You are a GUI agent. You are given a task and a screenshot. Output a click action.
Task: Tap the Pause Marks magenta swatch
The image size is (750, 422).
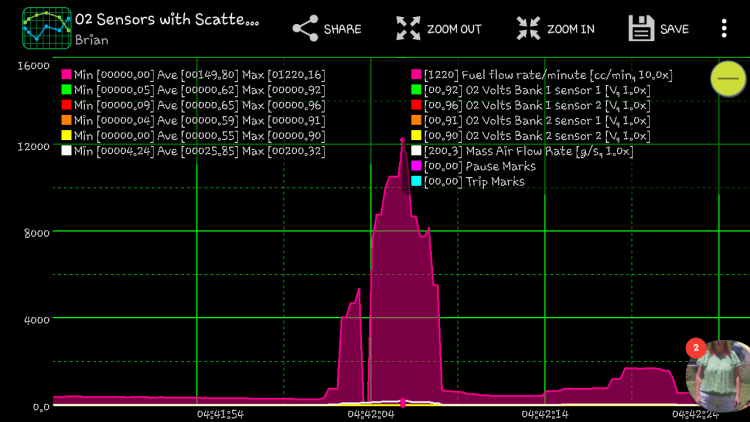pyautogui.click(x=416, y=166)
